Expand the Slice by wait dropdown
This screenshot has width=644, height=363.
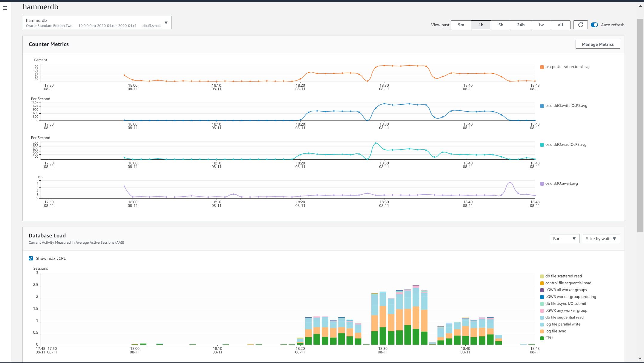[601, 239]
